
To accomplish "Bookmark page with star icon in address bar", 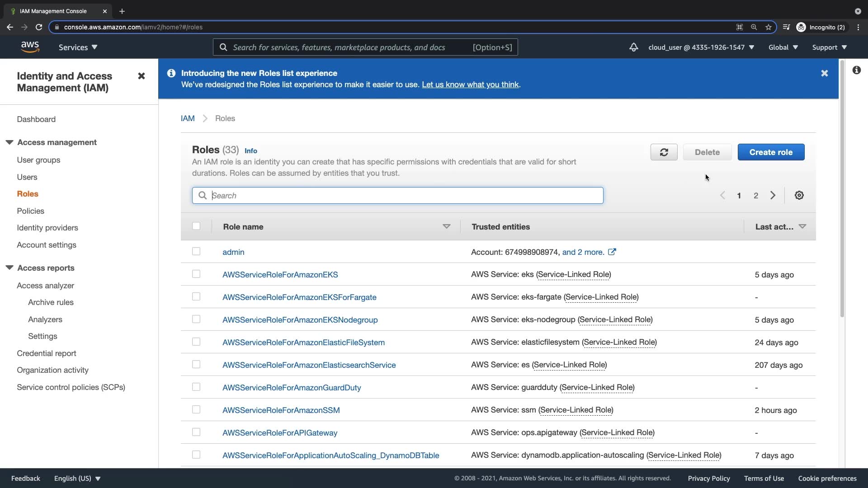I will (x=768, y=27).
